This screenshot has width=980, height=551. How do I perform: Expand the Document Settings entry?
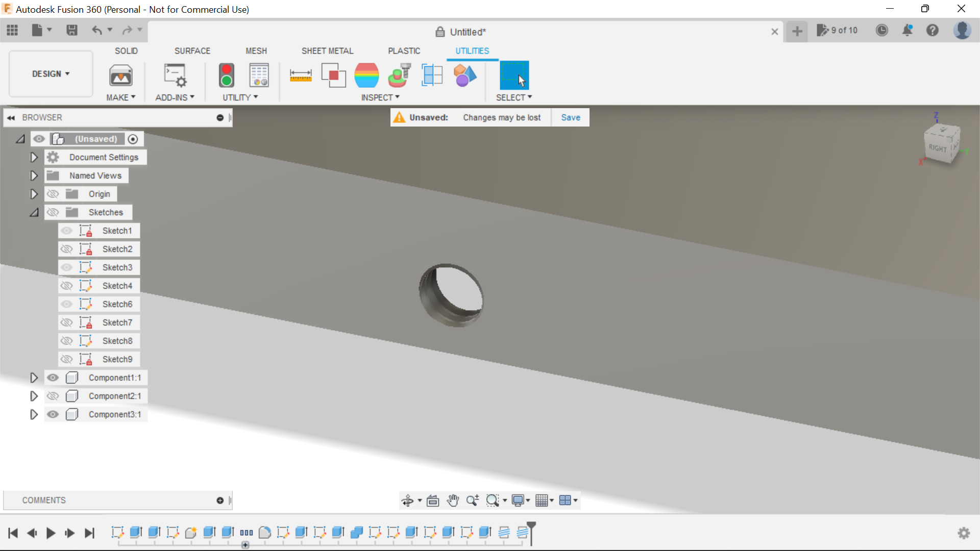coord(34,157)
